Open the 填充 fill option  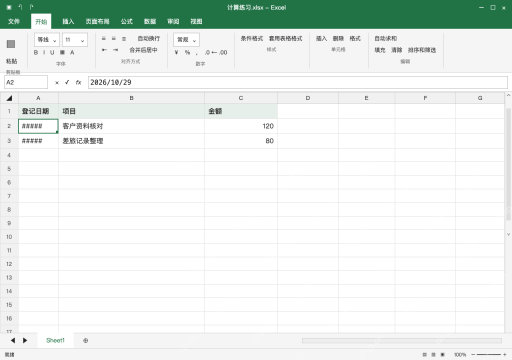(380, 50)
